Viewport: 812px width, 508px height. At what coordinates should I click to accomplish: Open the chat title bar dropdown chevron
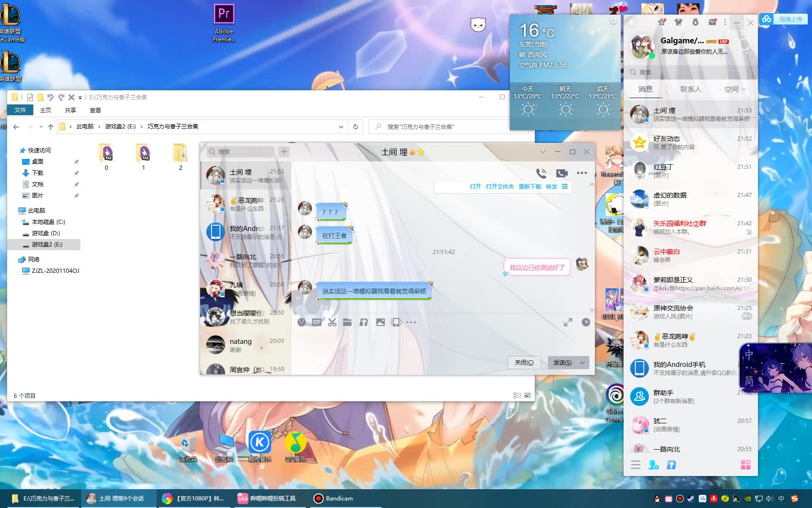(543, 152)
